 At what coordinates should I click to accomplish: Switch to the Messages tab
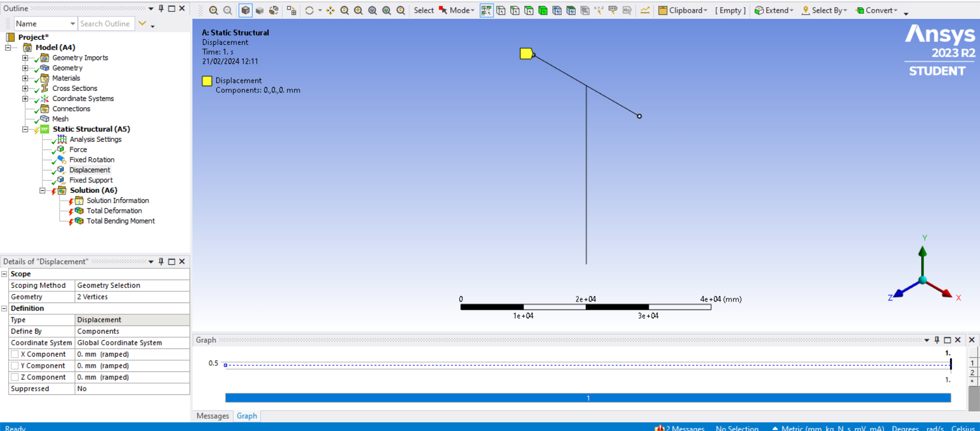coord(213,416)
